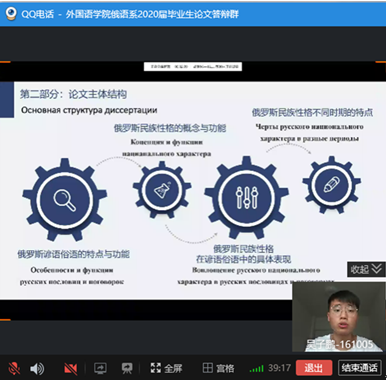Click the magnifying glass gear icon
This screenshot has height=380, width=387.
point(64,199)
